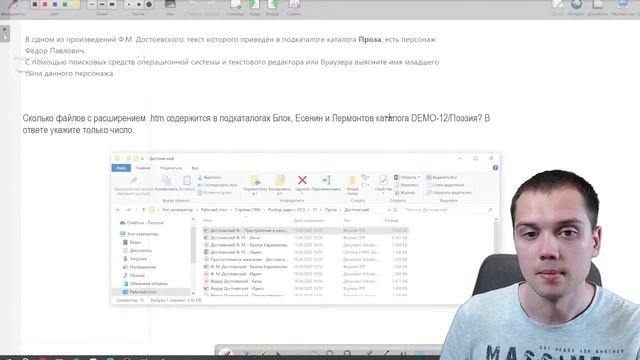Refresh the Explorer address bar

395,210
